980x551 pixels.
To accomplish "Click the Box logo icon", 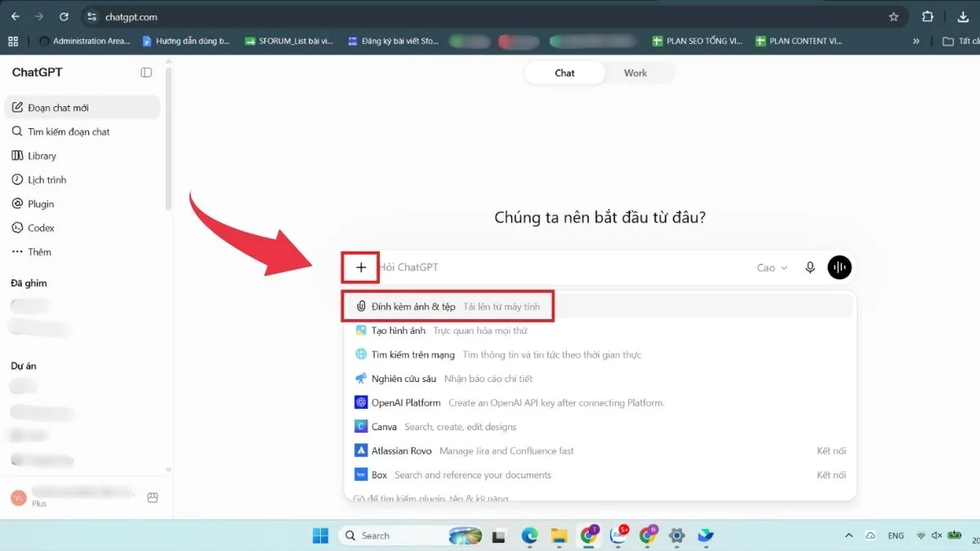I will coord(361,474).
